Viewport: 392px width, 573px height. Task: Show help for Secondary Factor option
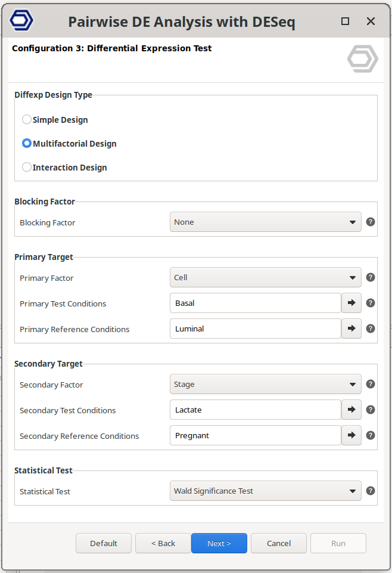pos(370,384)
